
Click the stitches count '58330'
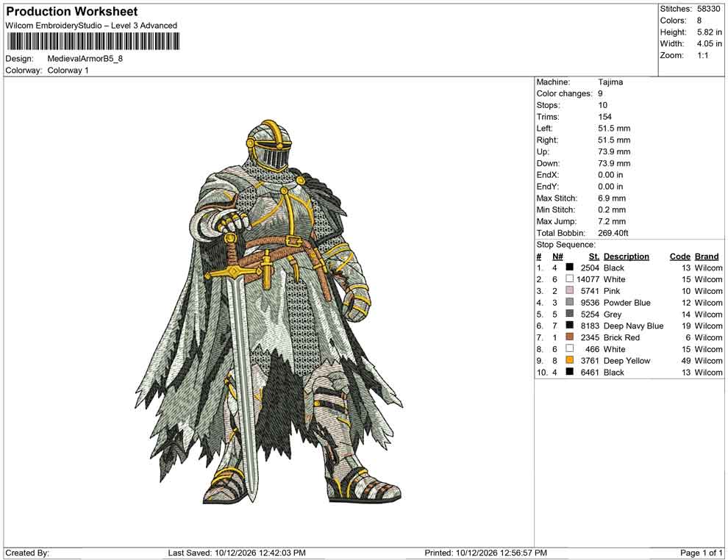tap(708, 9)
